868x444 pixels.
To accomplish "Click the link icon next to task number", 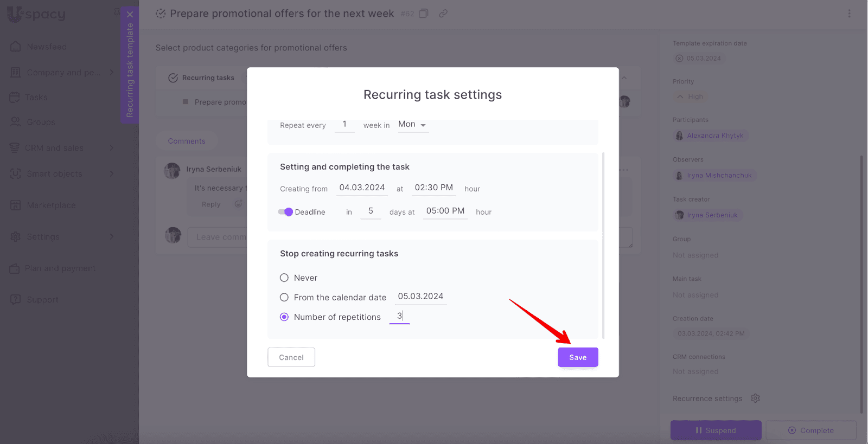I will [x=443, y=14].
